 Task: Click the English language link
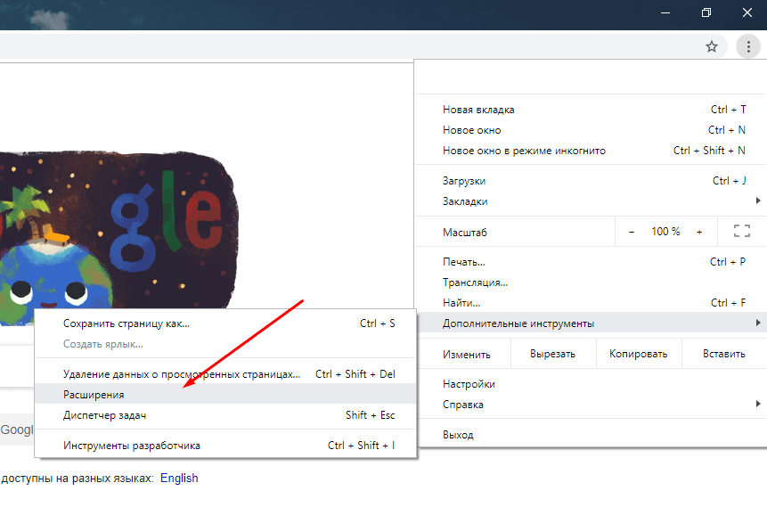point(179,479)
